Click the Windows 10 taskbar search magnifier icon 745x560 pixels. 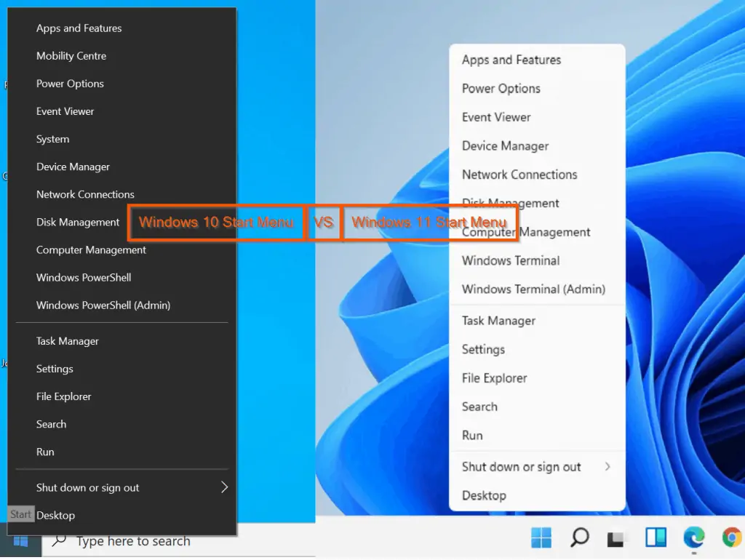point(59,540)
